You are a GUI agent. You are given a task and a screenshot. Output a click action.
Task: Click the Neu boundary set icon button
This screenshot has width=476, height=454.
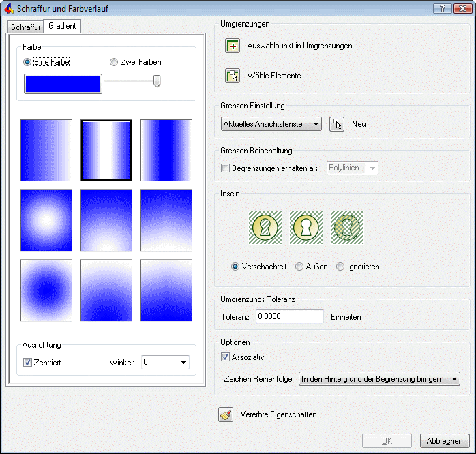coord(337,124)
